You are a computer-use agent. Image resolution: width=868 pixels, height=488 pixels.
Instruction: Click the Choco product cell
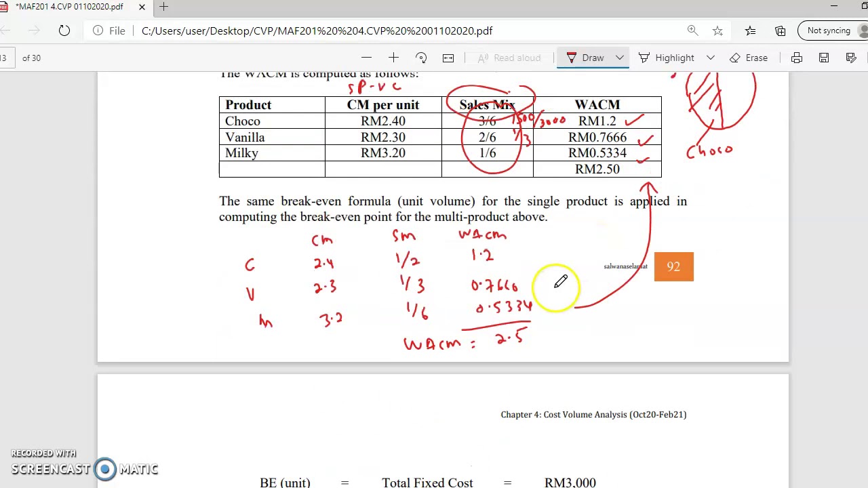(x=272, y=121)
